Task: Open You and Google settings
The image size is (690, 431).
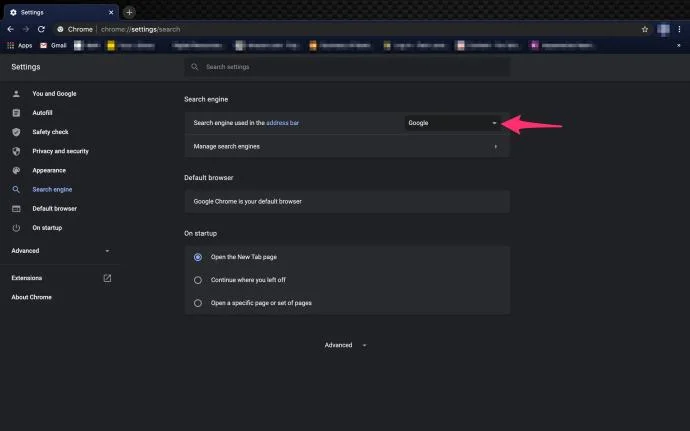Action: click(54, 94)
